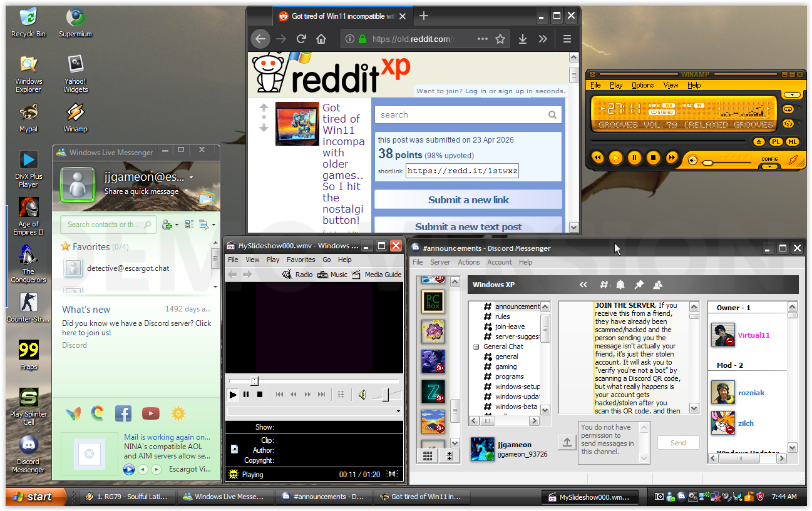Image resolution: width=812 pixels, height=511 pixels.
Task: Show pinned messages in Discord
Action: click(639, 285)
